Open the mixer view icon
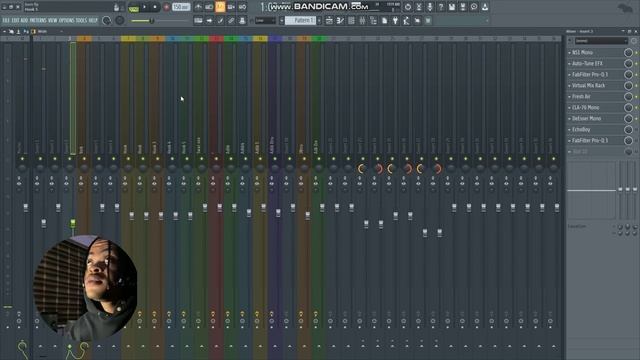The image size is (640, 360). coord(362,20)
